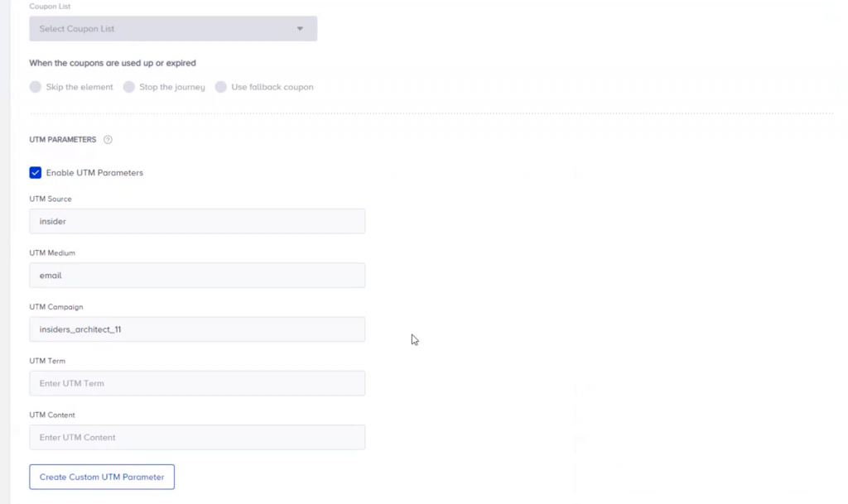Screen dimensions: 848x504
Task: Click the UTM Campaign field with insiders_architect_11
Action: click(x=197, y=329)
